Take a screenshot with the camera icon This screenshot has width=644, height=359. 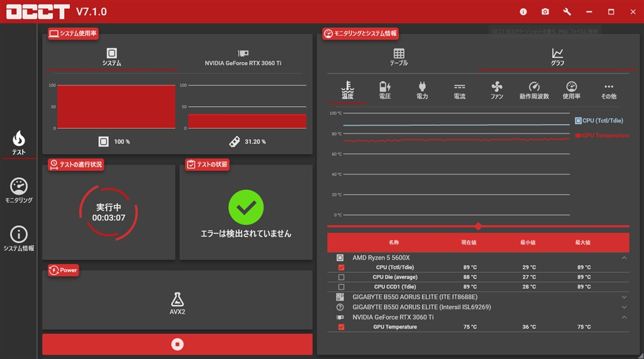pos(545,11)
